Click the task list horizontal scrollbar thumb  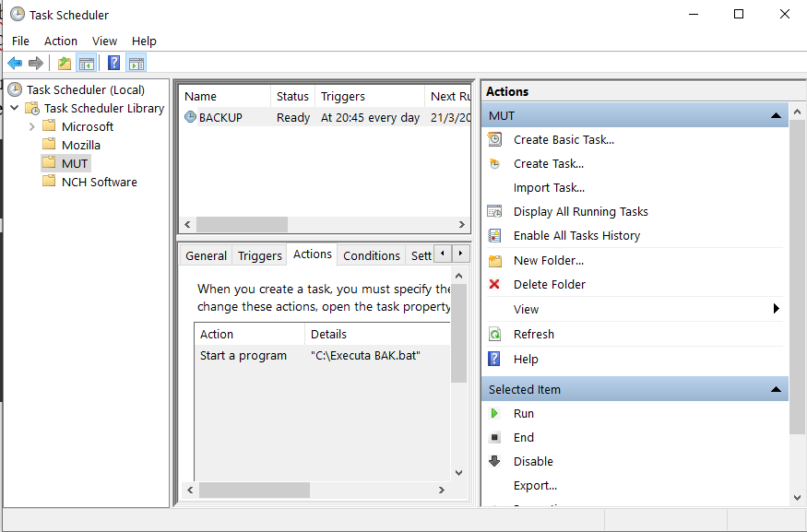click(x=242, y=224)
